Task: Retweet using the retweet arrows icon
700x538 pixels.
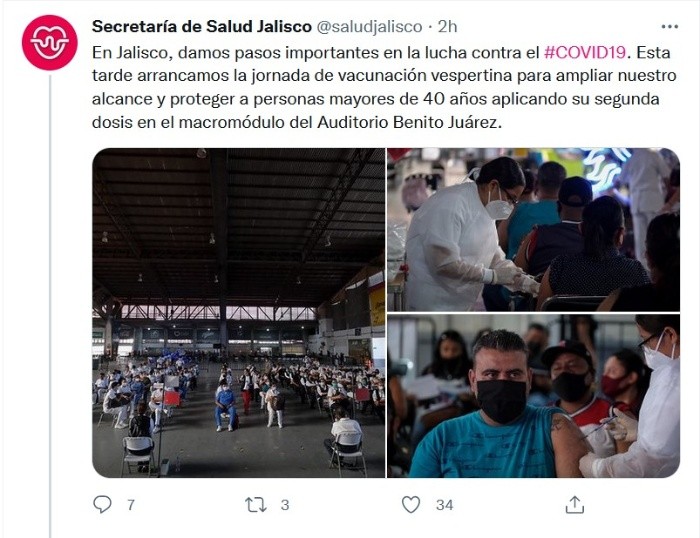Action: [256, 505]
